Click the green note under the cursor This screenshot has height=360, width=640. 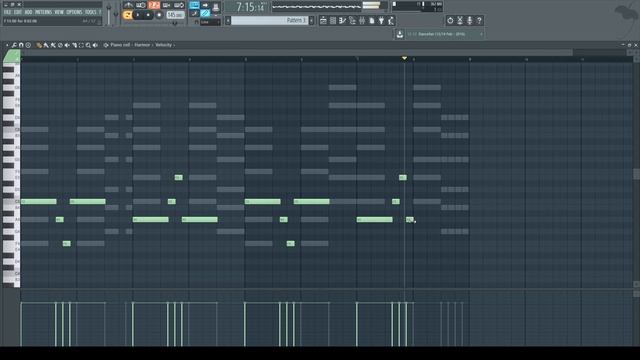[x=410, y=220]
